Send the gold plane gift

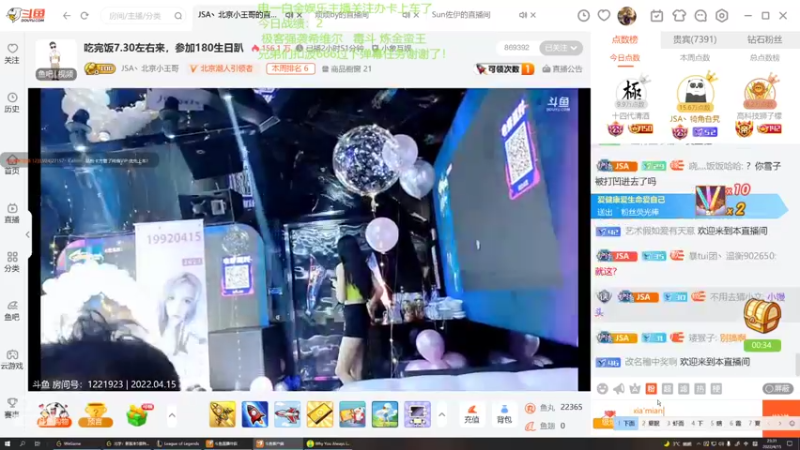222,414
